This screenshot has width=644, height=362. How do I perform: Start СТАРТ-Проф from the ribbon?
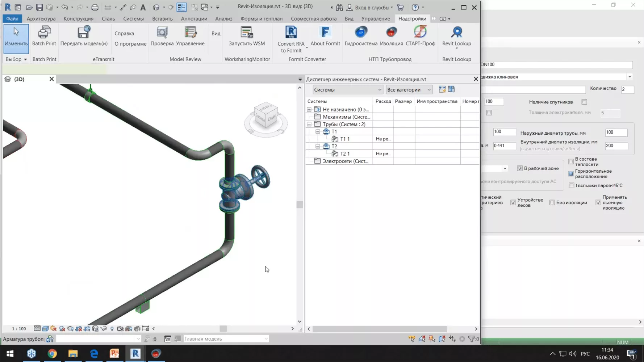(x=420, y=36)
